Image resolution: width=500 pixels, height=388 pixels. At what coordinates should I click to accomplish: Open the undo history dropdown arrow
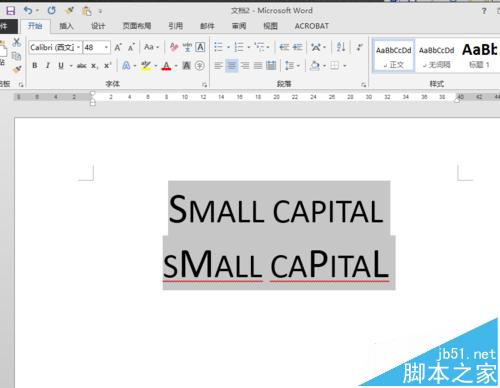(x=37, y=11)
